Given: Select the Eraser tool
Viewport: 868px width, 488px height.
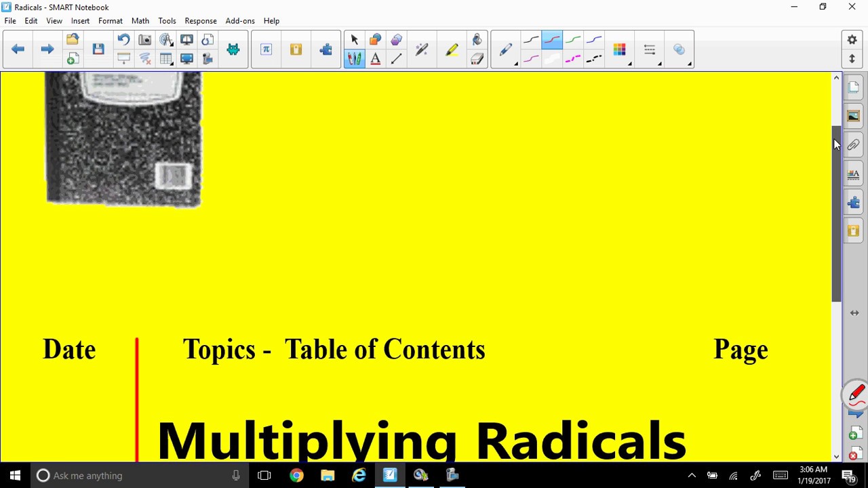Looking at the screenshot, I should coord(477,59).
